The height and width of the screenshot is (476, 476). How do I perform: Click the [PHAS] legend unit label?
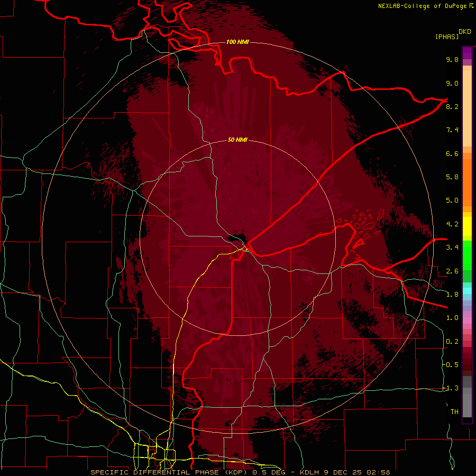447,36
